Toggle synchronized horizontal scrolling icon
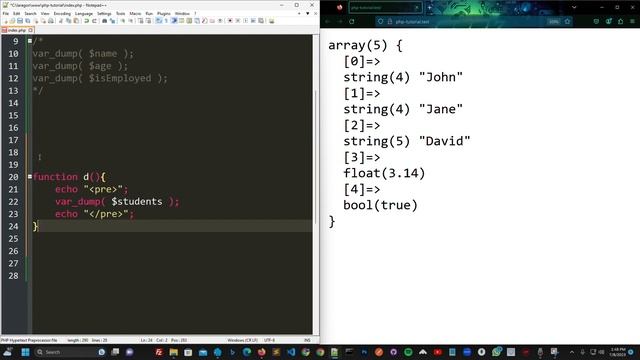Screen dimensions: 640x360 pos(148,21)
